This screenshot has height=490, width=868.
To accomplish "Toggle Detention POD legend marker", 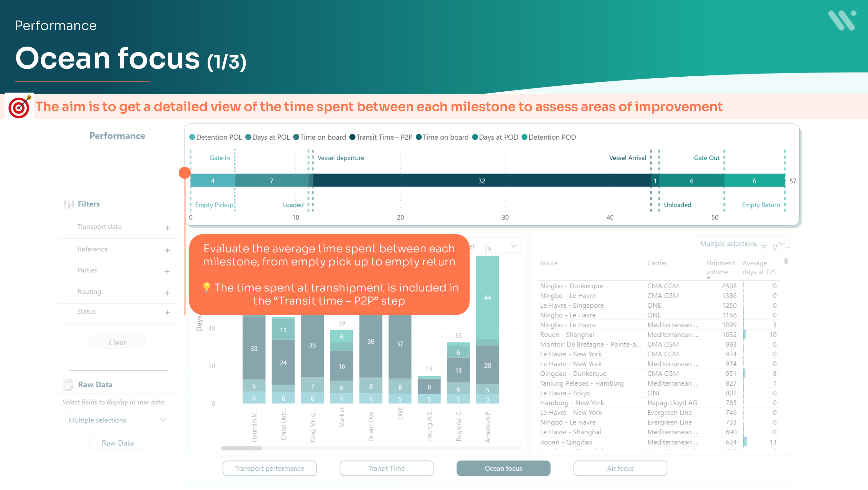I will click(x=524, y=137).
